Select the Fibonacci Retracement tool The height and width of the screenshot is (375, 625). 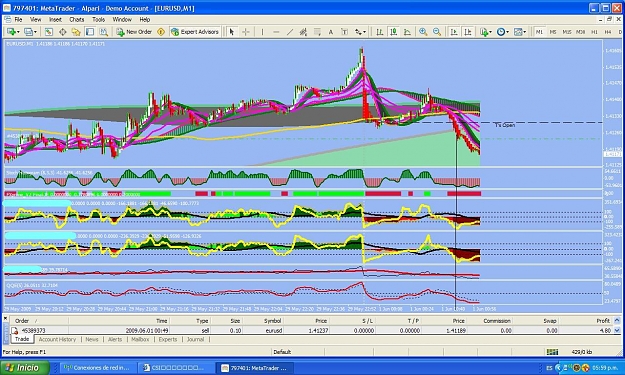tap(317, 32)
